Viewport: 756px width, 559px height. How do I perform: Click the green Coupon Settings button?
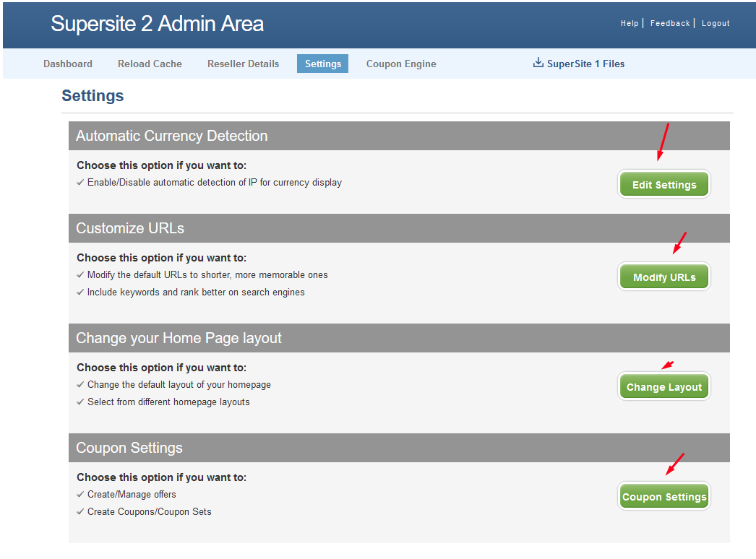[x=664, y=496]
